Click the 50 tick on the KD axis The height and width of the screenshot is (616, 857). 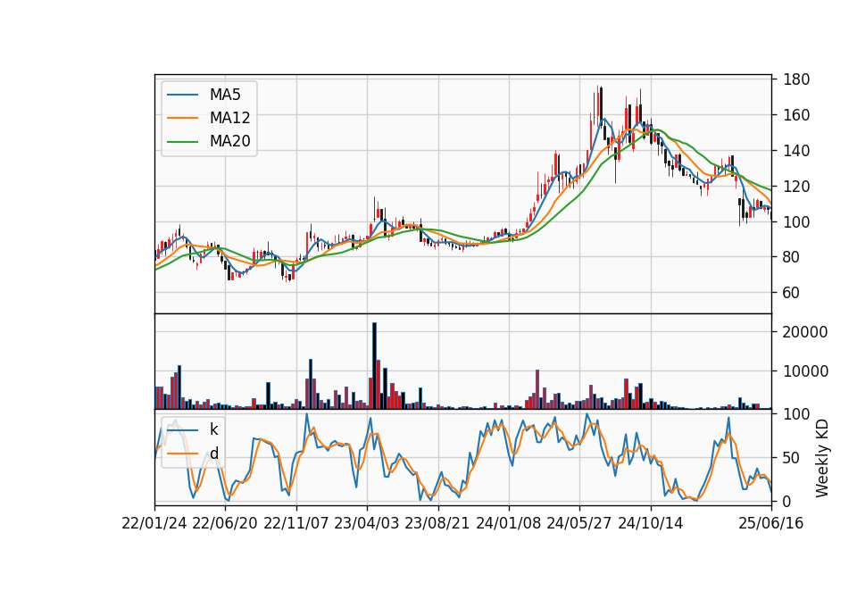click(x=792, y=458)
